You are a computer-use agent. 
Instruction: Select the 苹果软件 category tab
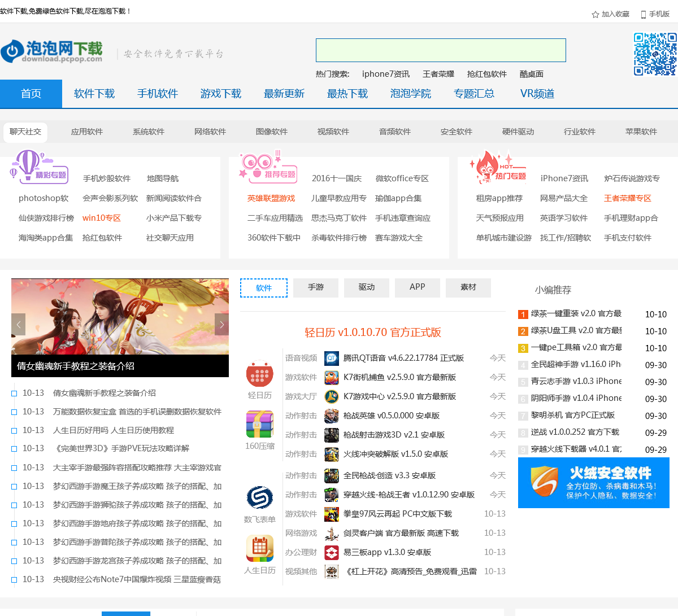641,132
